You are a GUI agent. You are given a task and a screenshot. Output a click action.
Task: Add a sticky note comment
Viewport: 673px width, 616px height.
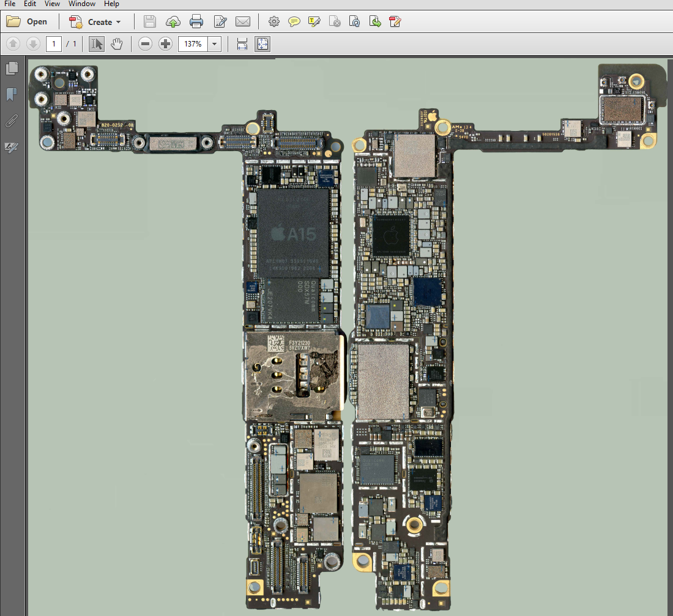[294, 22]
